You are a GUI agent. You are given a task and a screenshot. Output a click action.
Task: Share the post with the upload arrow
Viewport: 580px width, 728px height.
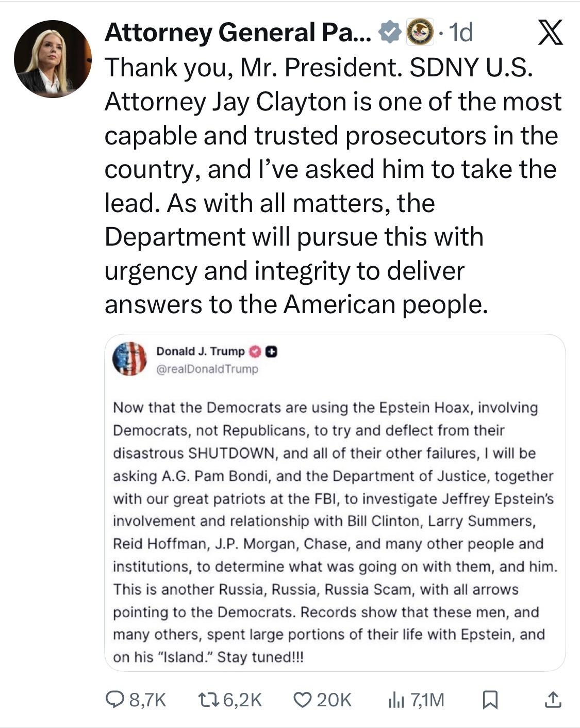click(x=552, y=700)
